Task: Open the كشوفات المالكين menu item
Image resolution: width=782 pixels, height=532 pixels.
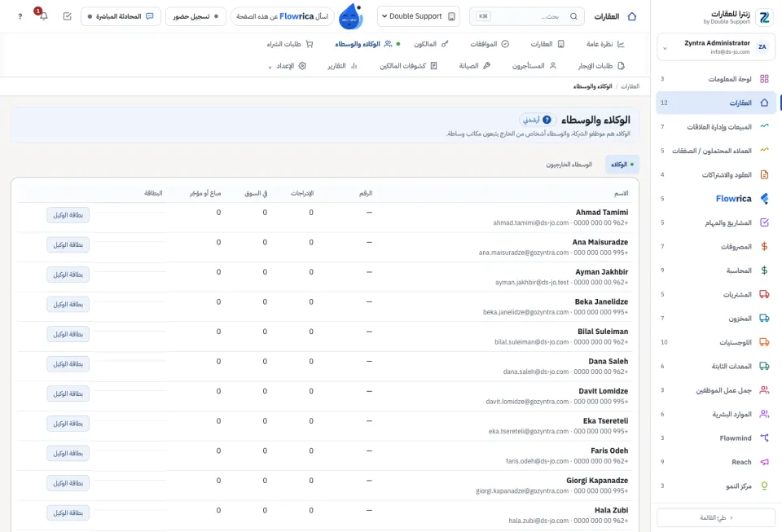Action: tap(408, 66)
